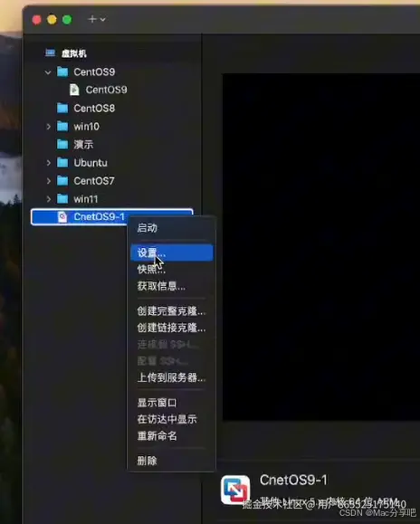Click the CentOS7 folder icon
The height and width of the screenshot is (524, 420).
62,180
